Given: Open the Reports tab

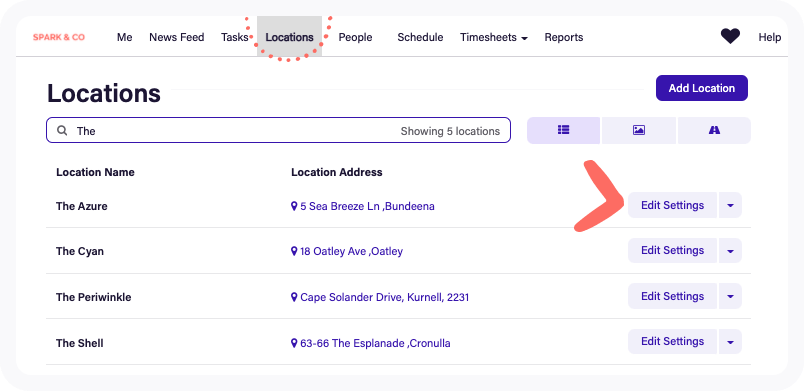Looking at the screenshot, I should coord(564,37).
